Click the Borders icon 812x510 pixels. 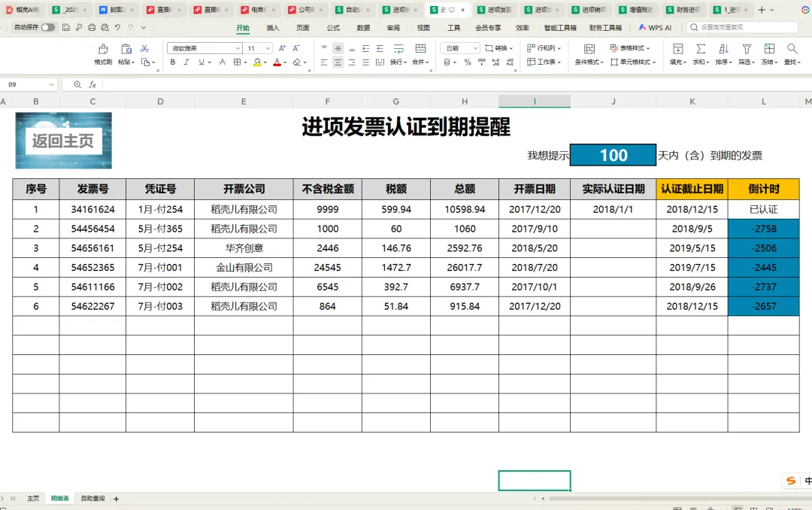237,62
